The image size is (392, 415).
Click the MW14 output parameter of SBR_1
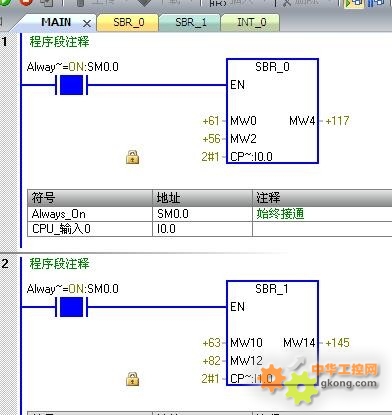(299, 343)
